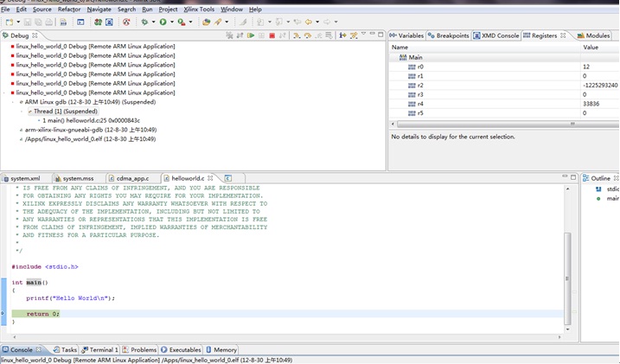Switch to the Breakpoints tab

pyautogui.click(x=449, y=35)
